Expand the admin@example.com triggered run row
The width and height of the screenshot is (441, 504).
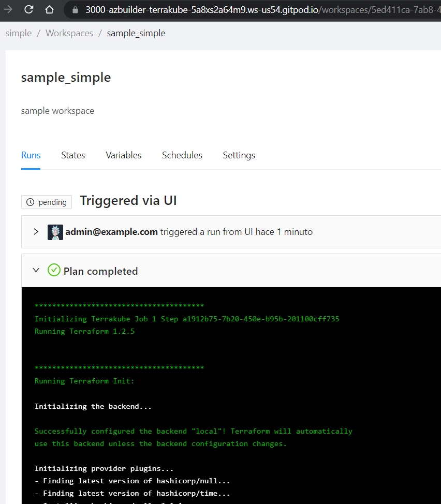point(36,232)
